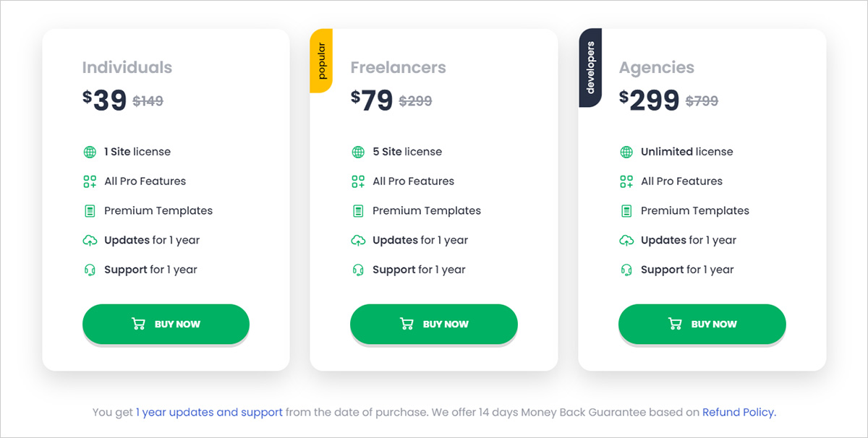Open the Refund Policy link
This screenshot has width=868, height=438.
(x=739, y=412)
